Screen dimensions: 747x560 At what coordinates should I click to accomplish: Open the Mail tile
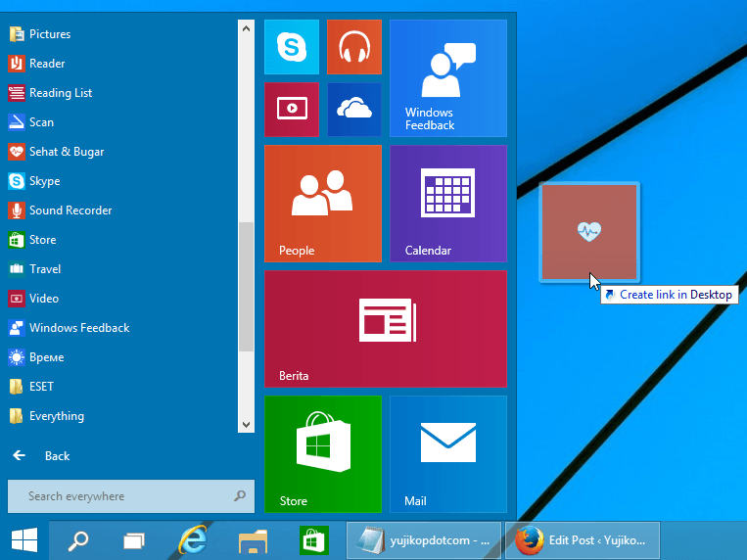click(x=448, y=454)
